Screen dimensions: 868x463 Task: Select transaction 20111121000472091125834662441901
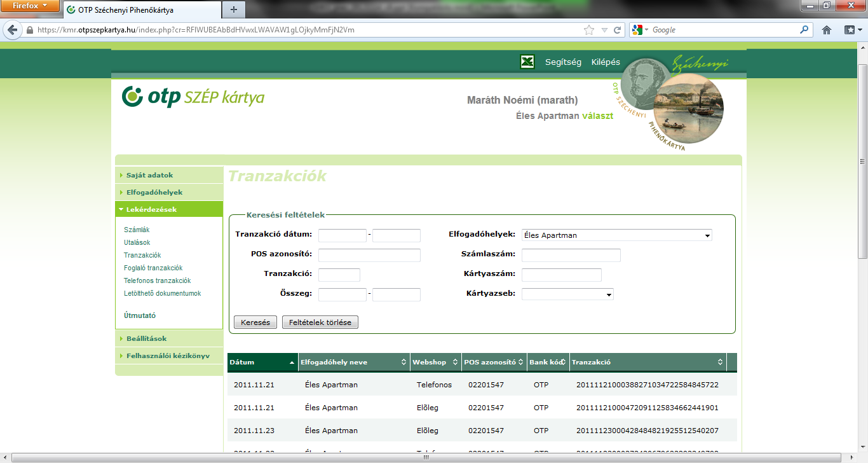pyautogui.click(x=648, y=408)
